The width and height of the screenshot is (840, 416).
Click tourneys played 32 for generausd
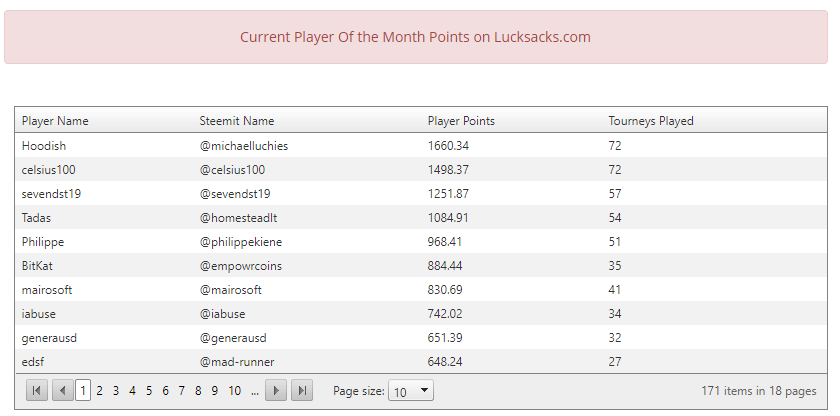pyautogui.click(x=615, y=338)
